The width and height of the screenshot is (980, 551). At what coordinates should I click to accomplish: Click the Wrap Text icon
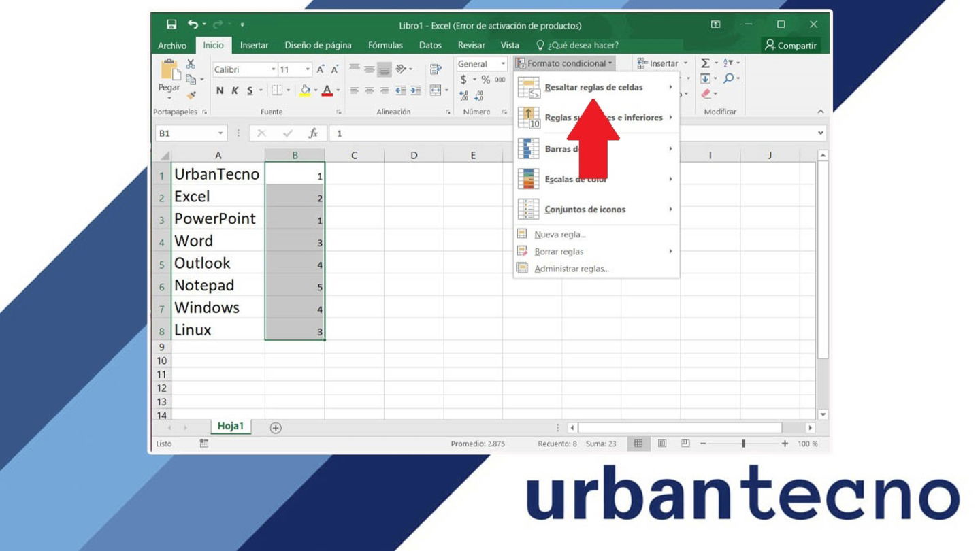pyautogui.click(x=436, y=69)
